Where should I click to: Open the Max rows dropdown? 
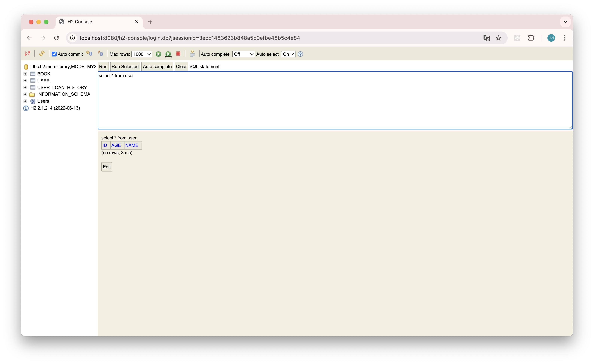pyautogui.click(x=142, y=54)
